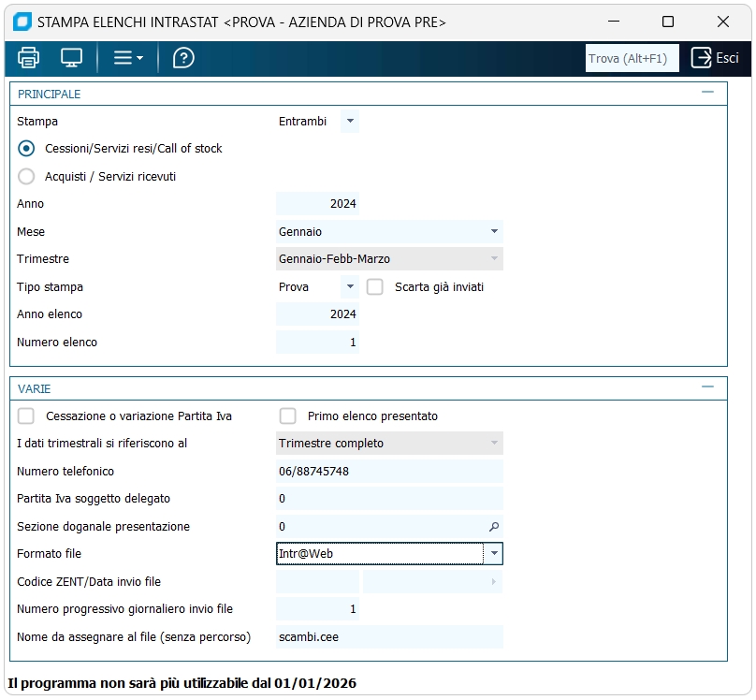Click the Numero telefonico field
The image size is (756, 700).
point(389,471)
